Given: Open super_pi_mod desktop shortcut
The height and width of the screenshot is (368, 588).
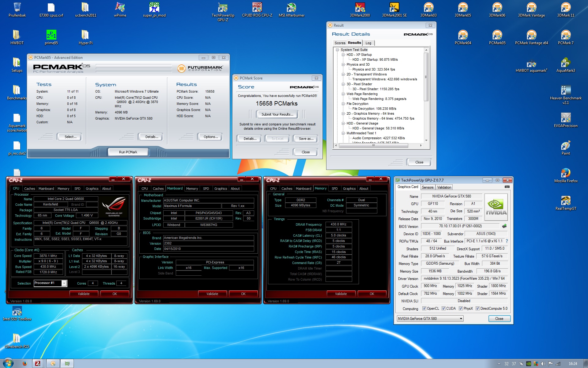Looking at the screenshot, I should click(x=154, y=9).
